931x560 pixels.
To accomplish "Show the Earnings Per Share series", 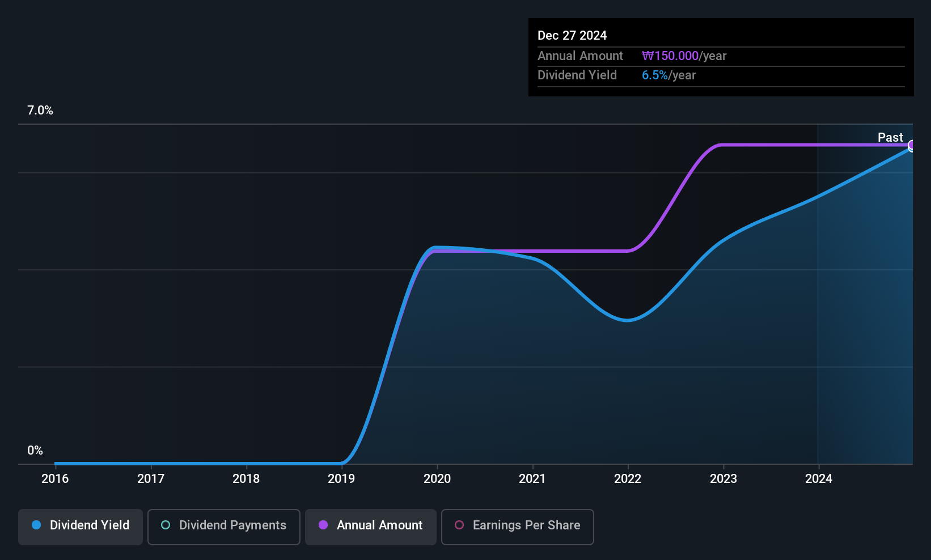I will pos(518,527).
